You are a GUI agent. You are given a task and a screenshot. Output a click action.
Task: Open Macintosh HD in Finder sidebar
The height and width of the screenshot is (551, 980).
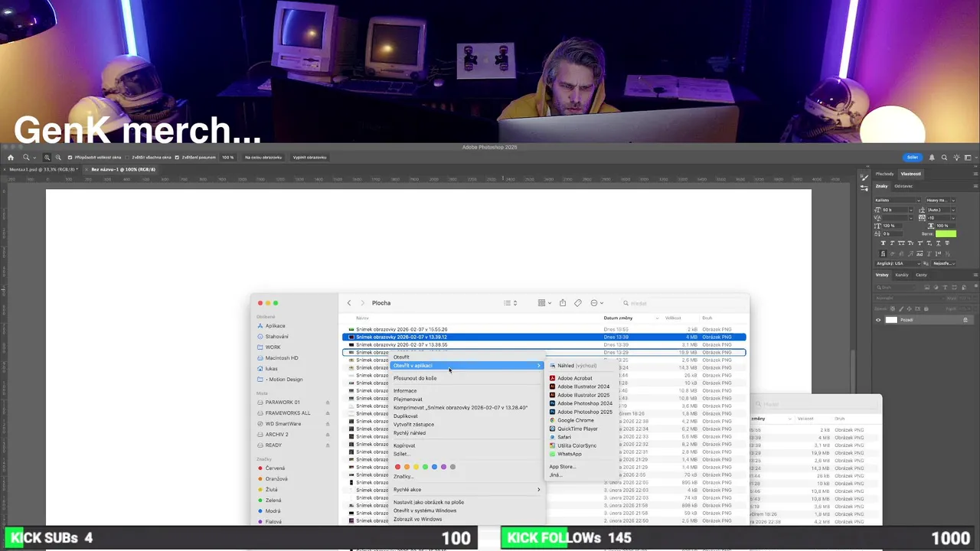click(x=282, y=358)
